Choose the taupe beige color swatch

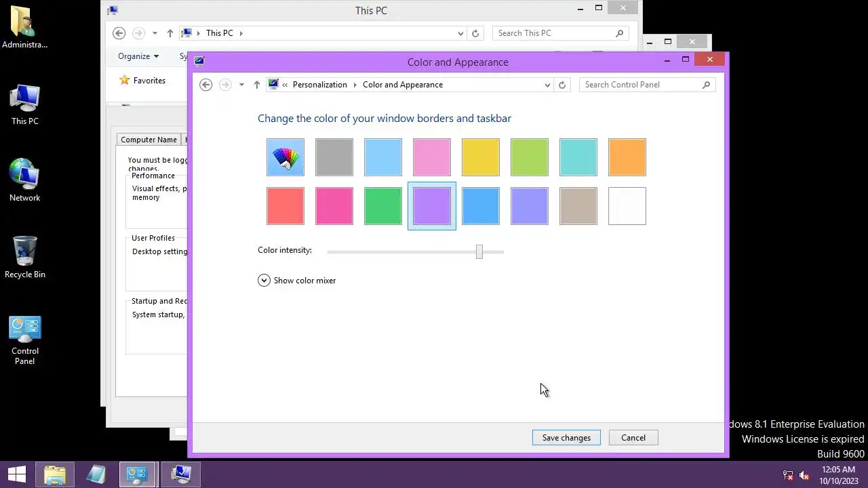pos(578,206)
